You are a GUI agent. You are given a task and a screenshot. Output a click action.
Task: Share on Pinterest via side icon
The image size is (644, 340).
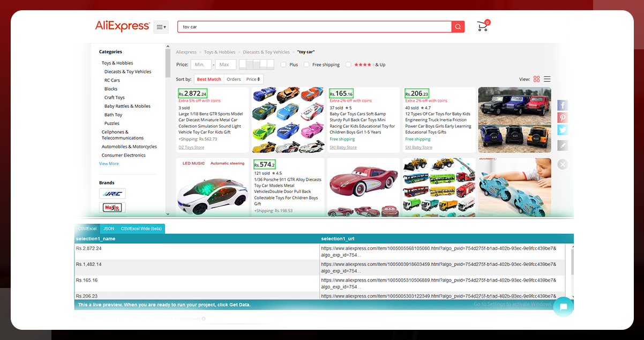(563, 118)
